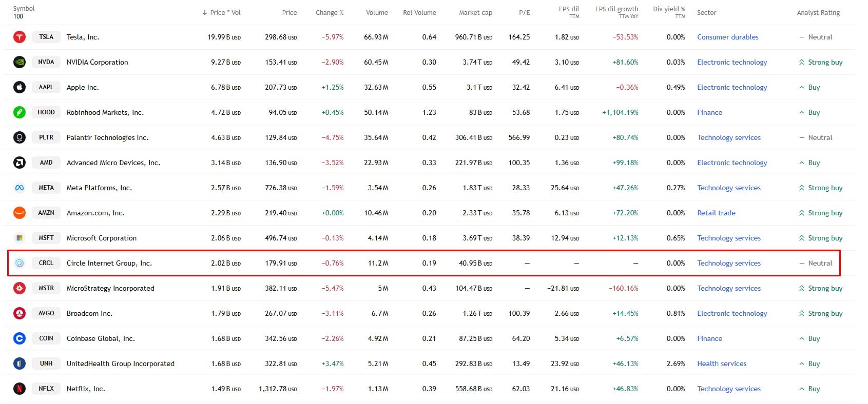Click the NVIDIA logo icon
868x404 pixels.
(x=20, y=62)
